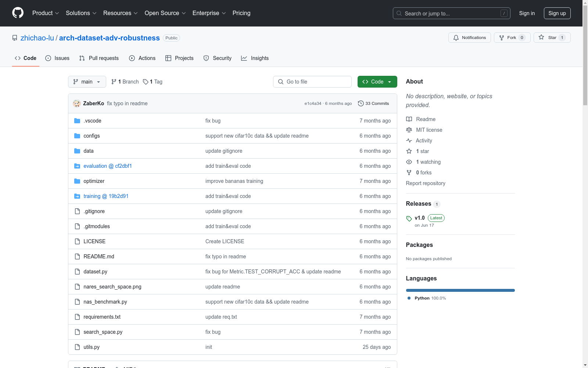The width and height of the screenshot is (588, 368).
Task: Star this repository
Action: click(x=552, y=38)
